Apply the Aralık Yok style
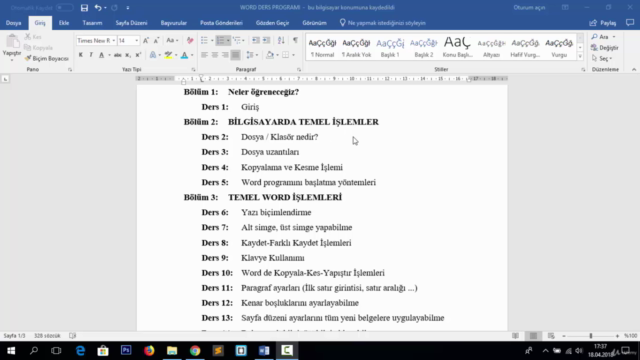 (x=356, y=47)
